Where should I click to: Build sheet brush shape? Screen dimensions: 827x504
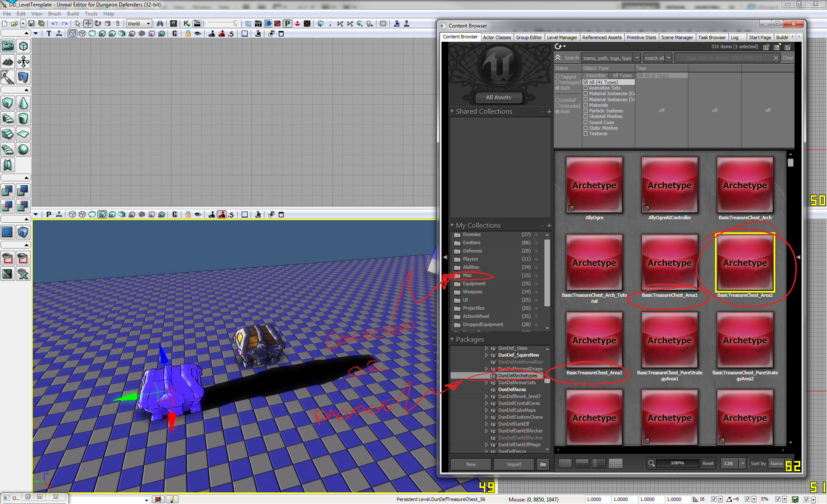[23, 134]
